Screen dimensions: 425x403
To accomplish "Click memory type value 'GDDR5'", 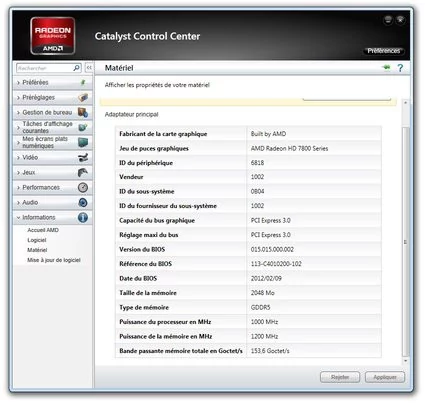I will 260,307.
